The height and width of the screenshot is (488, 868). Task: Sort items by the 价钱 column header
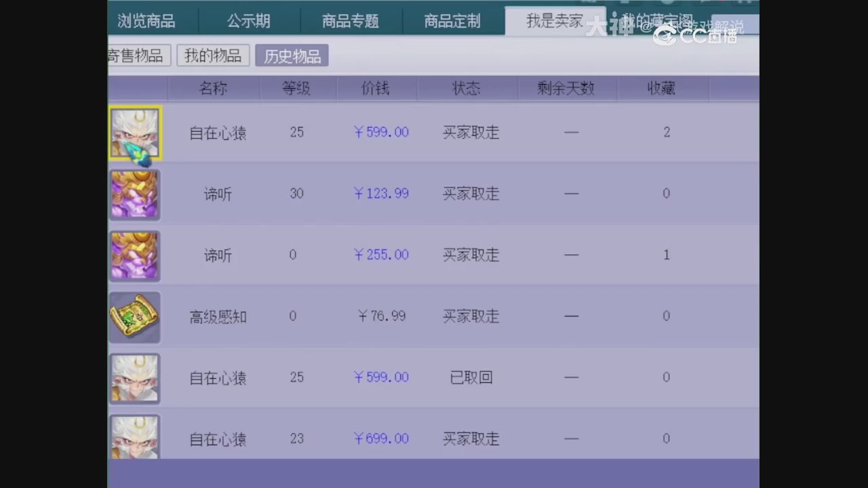[x=377, y=88]
